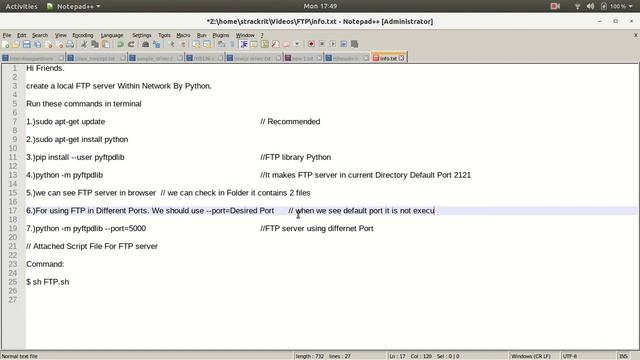Start macro recording with red button
640x360 pixels.
(311, 44)
